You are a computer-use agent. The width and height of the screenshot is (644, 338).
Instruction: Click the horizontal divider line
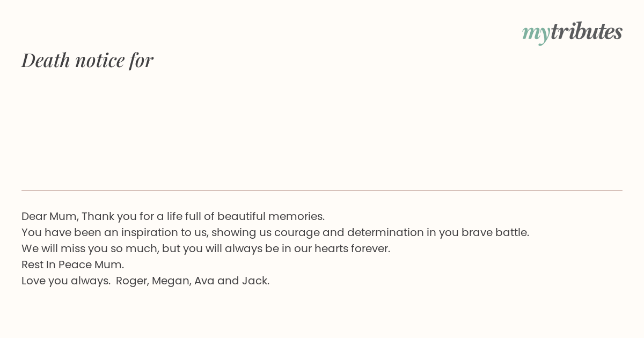322,190
